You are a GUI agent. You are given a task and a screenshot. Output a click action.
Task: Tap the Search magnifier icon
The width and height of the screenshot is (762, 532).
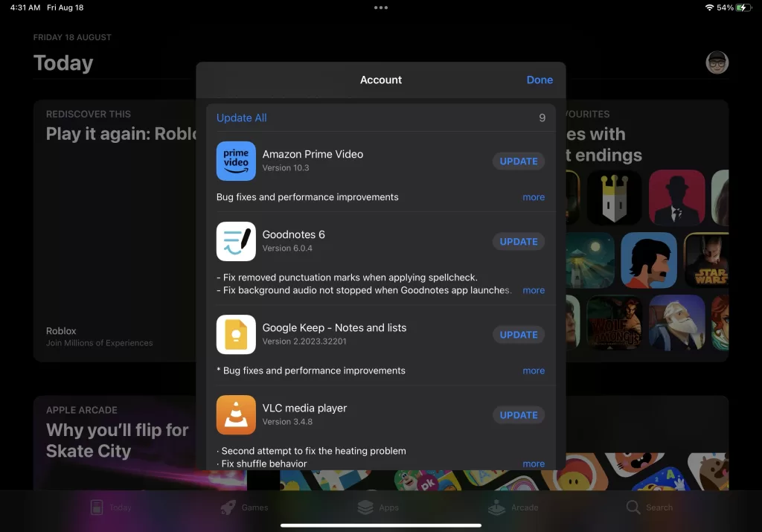coord(633,507)
